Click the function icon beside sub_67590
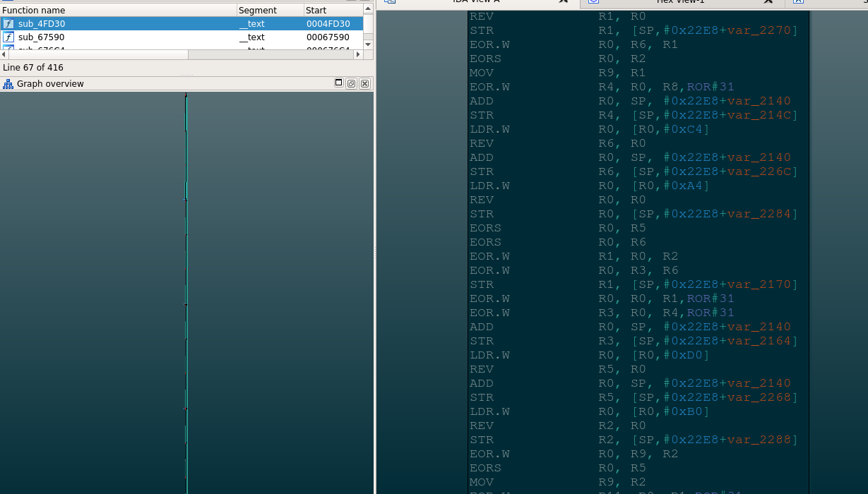868x494 pixels. 8,37
